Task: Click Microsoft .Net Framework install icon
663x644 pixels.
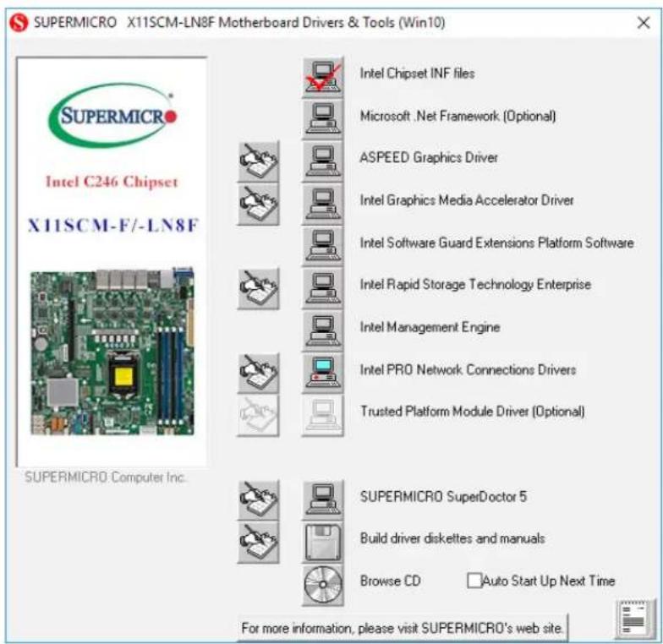Action: (x=323, y=120)
